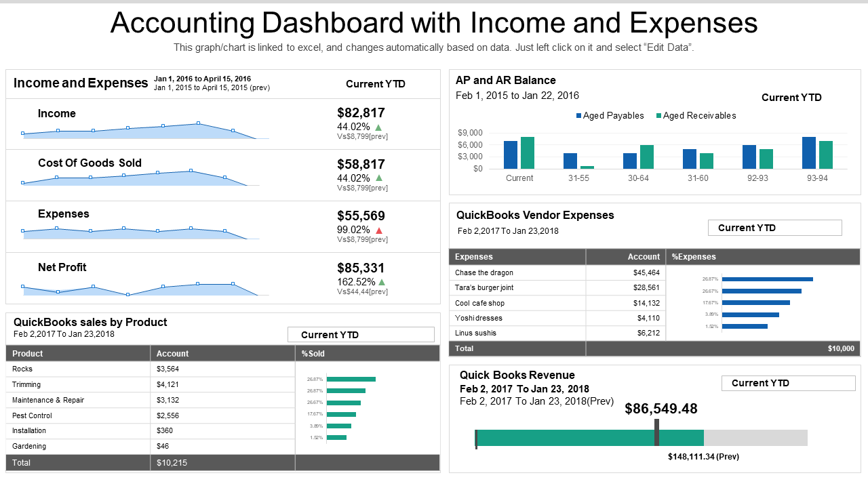Click the %Expenses column header
Image resolution: width=868 pixels, height=488 pixels.
[x=763, y=257]
